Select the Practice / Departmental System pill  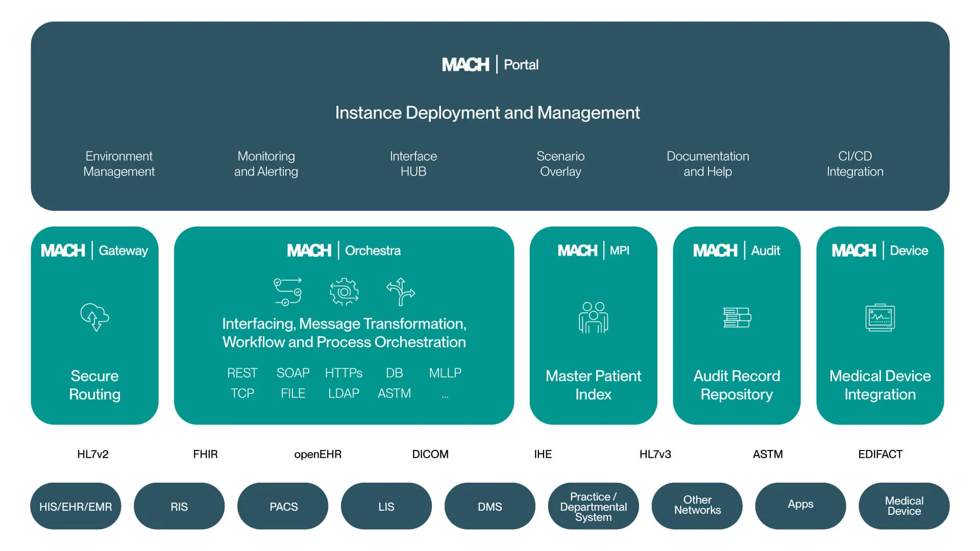tap(594, 506)
